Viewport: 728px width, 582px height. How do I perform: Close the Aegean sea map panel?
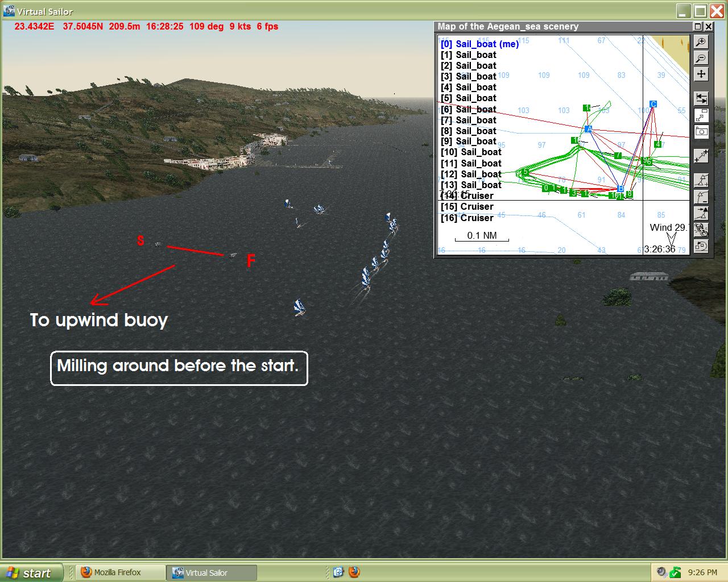coord(708,26)
